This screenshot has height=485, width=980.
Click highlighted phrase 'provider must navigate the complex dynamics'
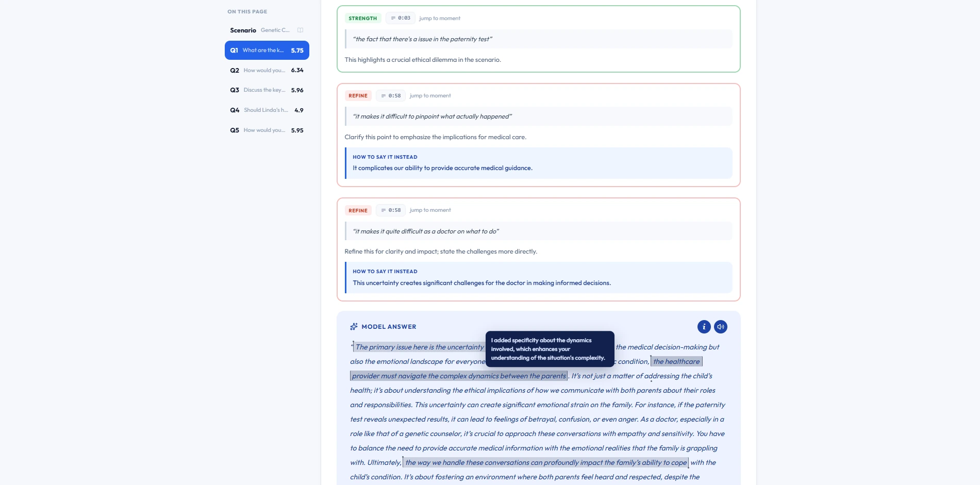[x=459, y=376]
